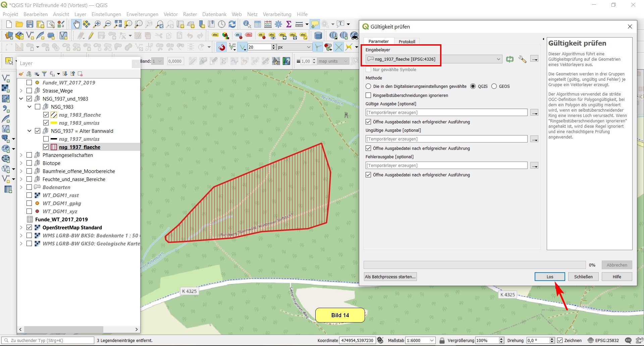Viewport: 644px width, 346px height.
Task: Click the Save Project floppy disk icon
Action: point(30,24)
